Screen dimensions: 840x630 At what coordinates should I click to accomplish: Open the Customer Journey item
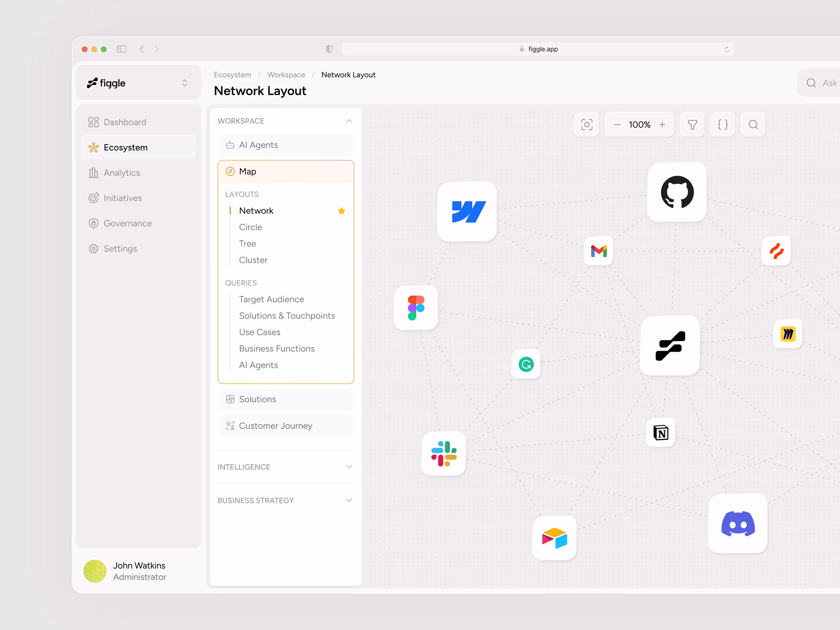[286, 426]
